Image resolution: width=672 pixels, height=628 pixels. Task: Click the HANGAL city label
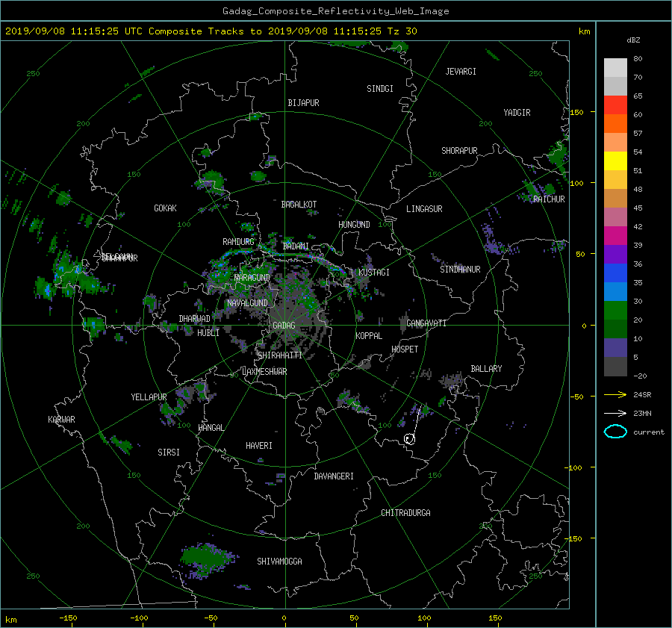tap(211, 428)
